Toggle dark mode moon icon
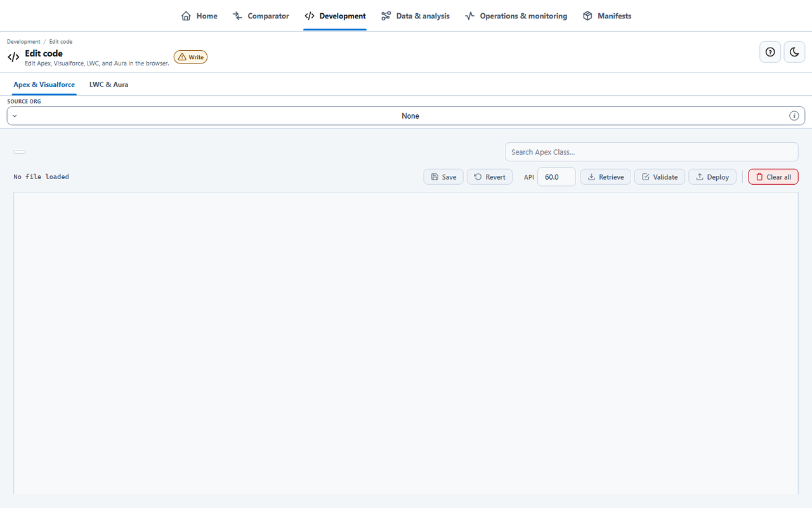 (794, 52)
